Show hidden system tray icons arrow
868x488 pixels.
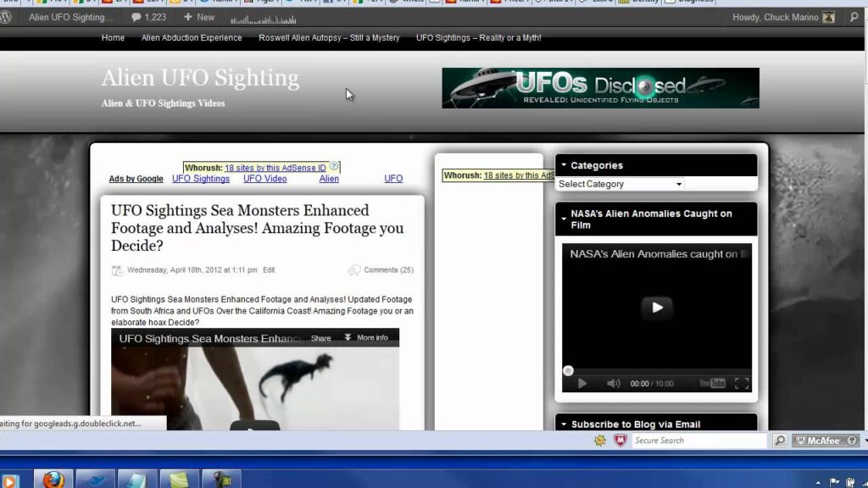click(818, 482)
